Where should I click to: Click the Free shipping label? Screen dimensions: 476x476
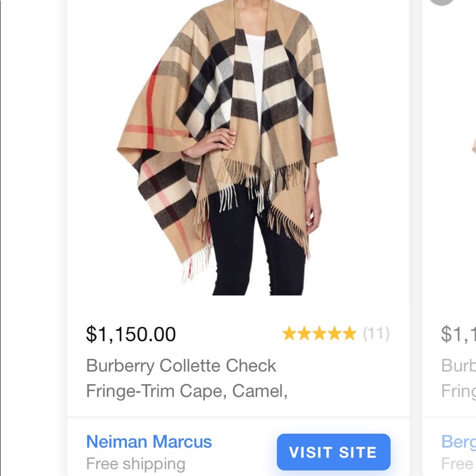click(136, 463)
